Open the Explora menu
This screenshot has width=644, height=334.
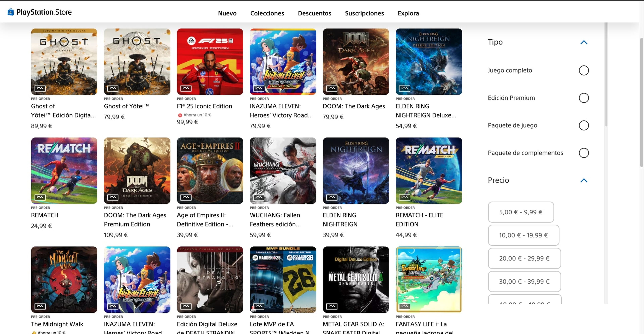pyautogui.click(x=408, y=13)
